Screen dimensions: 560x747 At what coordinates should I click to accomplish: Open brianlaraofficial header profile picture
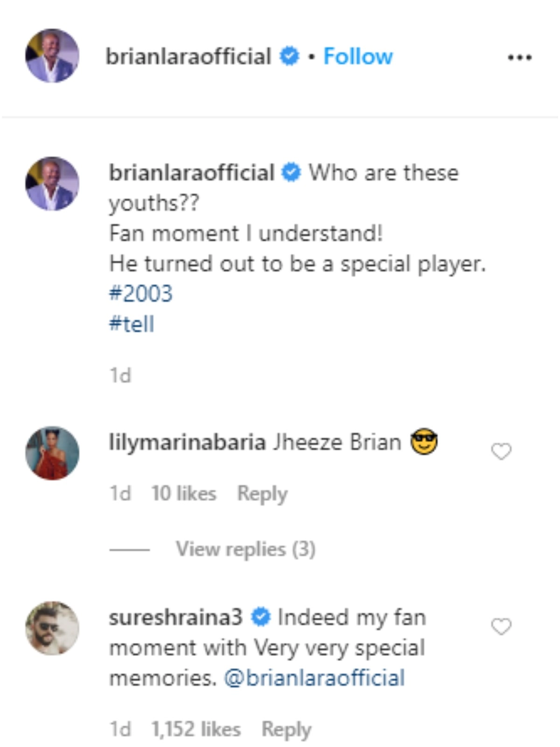[52, 56]
